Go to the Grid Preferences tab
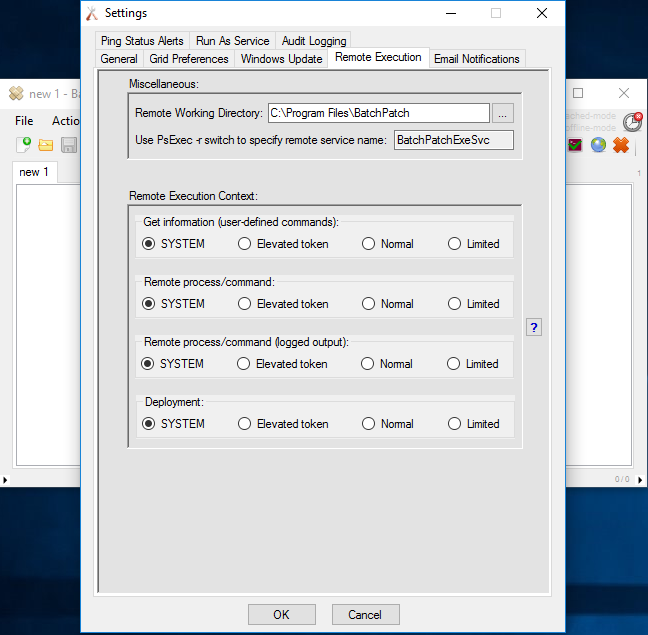Screen dimensions: 648x635 tap(189, 59)
